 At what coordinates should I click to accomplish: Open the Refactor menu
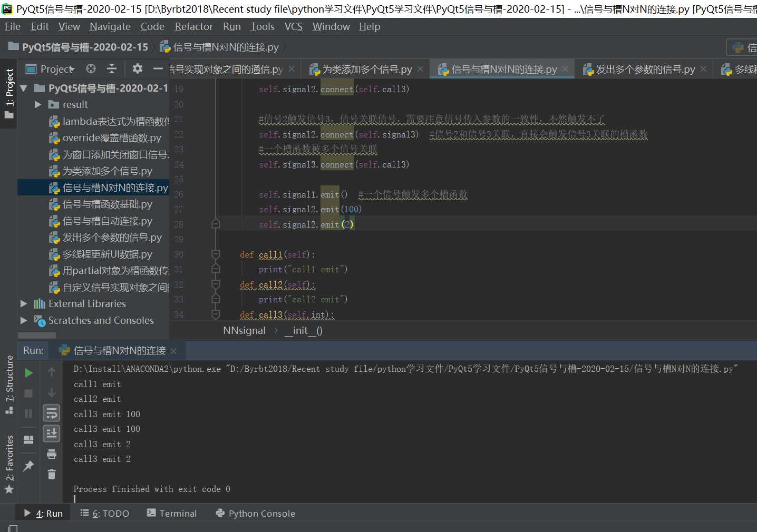click(193, 26)
